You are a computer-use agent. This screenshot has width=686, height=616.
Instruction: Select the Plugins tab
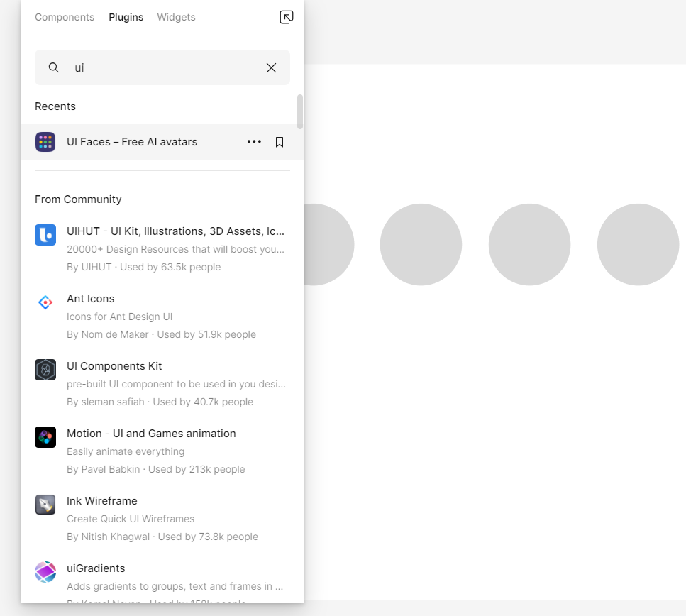tap(126, 17)
